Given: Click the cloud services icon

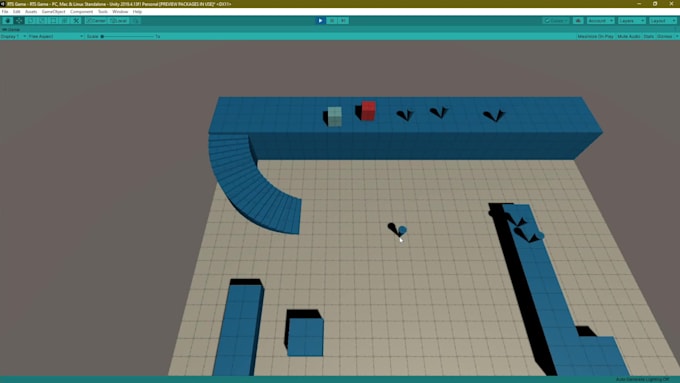Looking at the screenshot, I should click(578, 21).
